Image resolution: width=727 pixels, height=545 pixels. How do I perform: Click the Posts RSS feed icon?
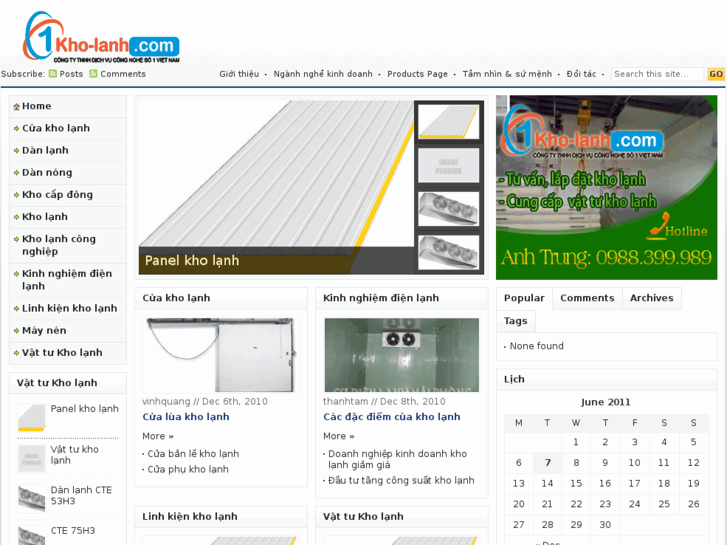pos(53,74)
